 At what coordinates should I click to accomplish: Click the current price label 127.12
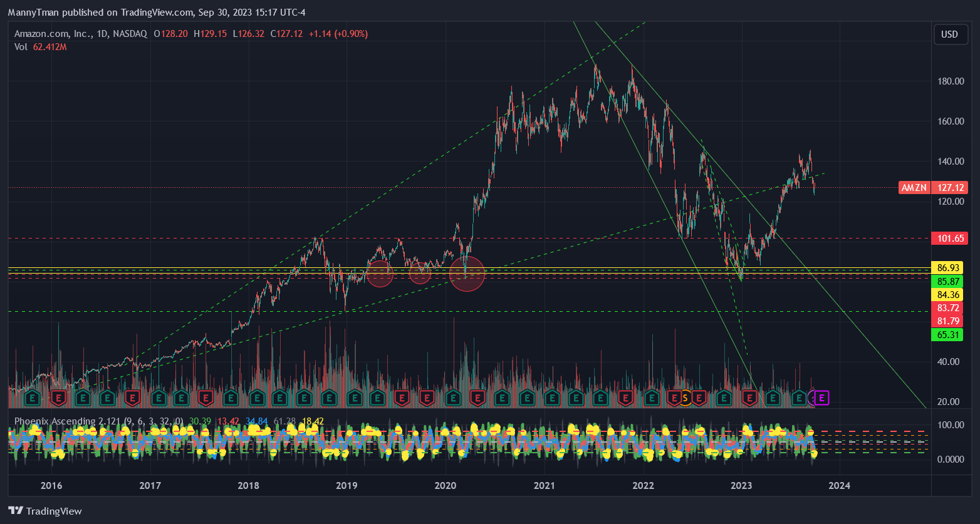[949, 187]
